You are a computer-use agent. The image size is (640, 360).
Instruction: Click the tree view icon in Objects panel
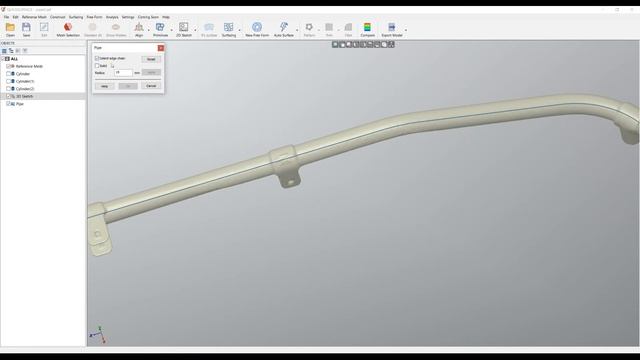[11, 51]
